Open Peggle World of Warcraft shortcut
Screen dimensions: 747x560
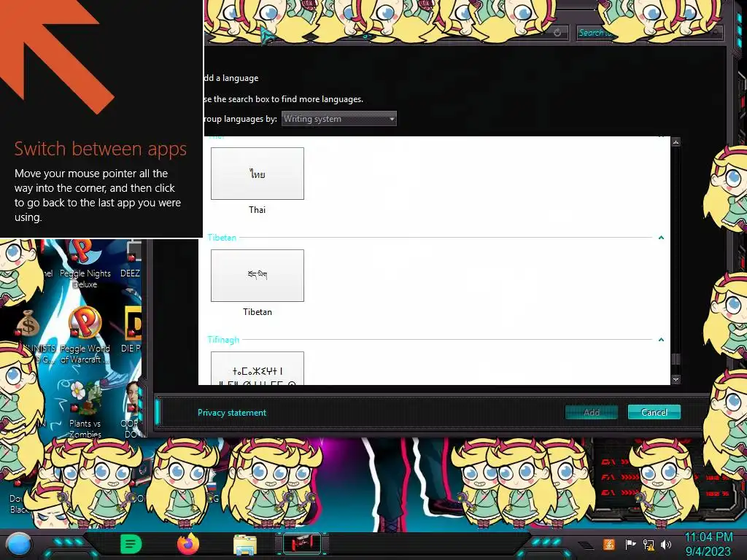point(85,335)
